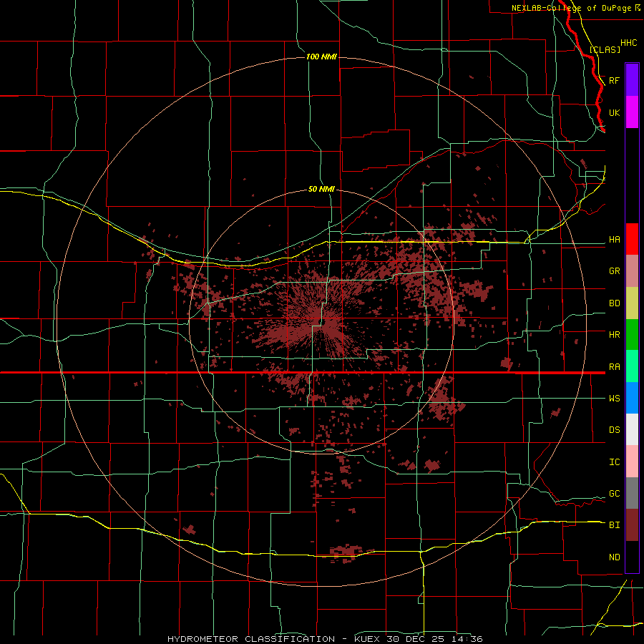Click the [CLAS] units label
This screenshot has height=644, width=644.
[x=605, y=49]
